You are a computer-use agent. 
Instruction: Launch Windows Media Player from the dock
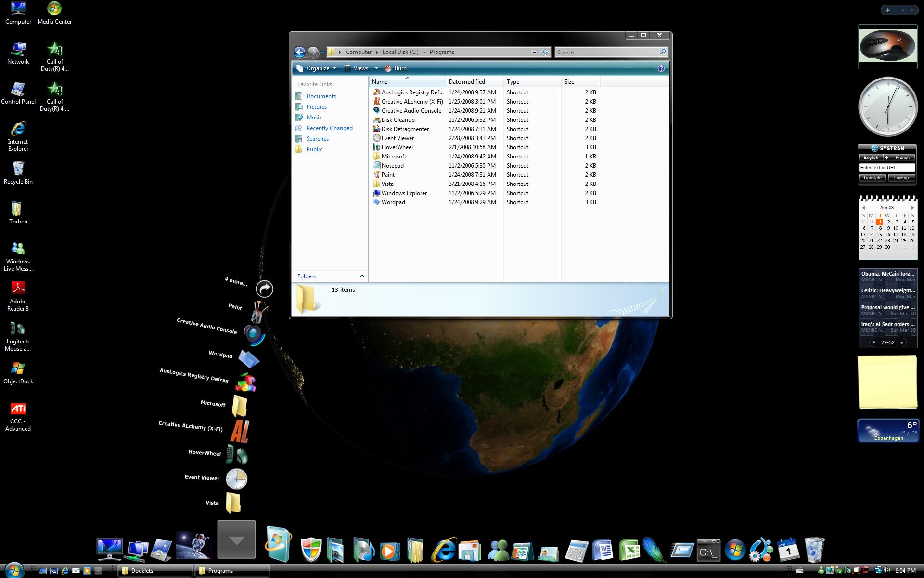pos(389,551)
